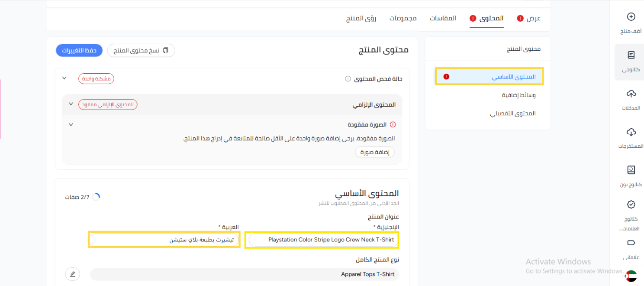Click the Arabic product title input field
Screen dimensions: 644x286
pos(164,240)
